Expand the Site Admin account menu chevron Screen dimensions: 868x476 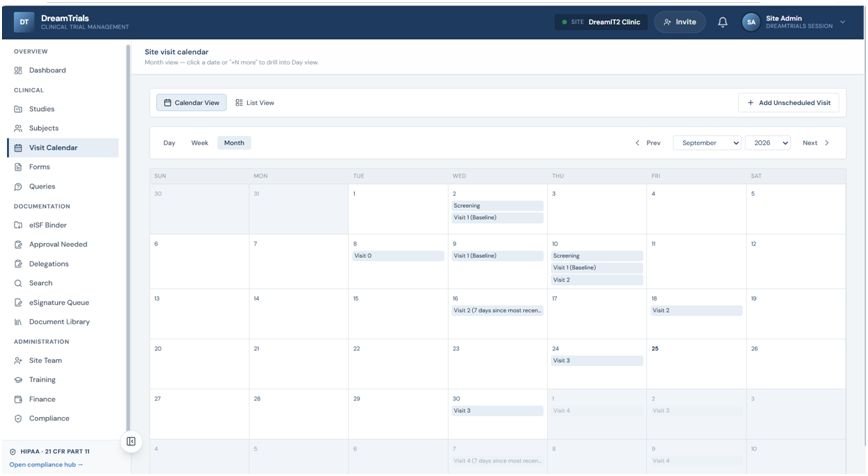843,22
